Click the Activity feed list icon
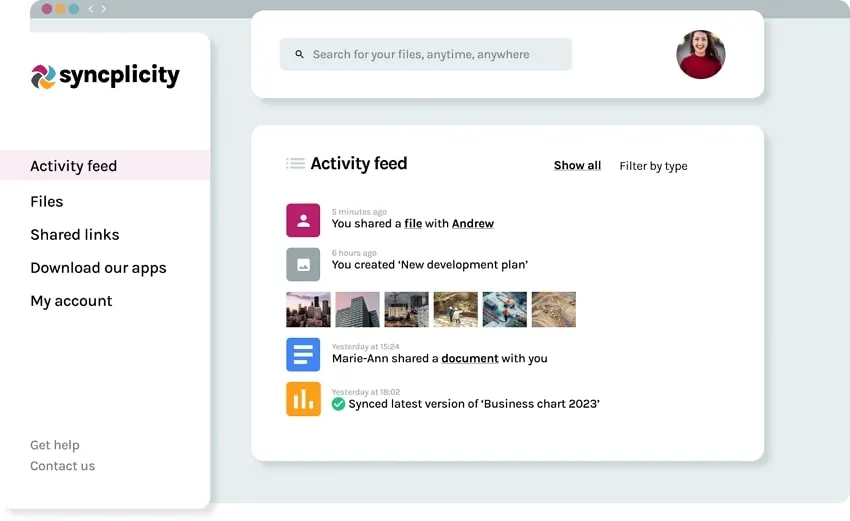Image resolution: width=850 pixels, height=521 pixels. [x=295, y=164]
